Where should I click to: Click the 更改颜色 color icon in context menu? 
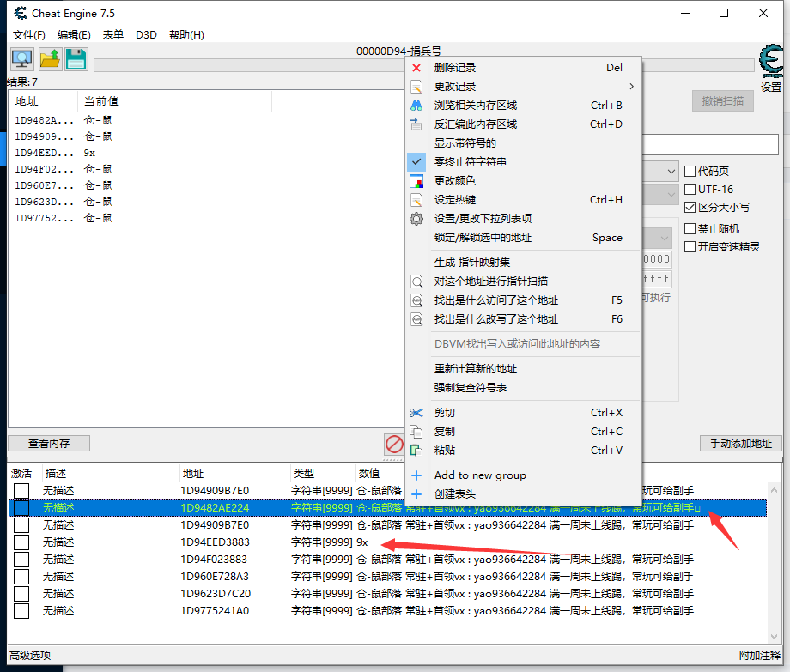click(x=416, y=180)
